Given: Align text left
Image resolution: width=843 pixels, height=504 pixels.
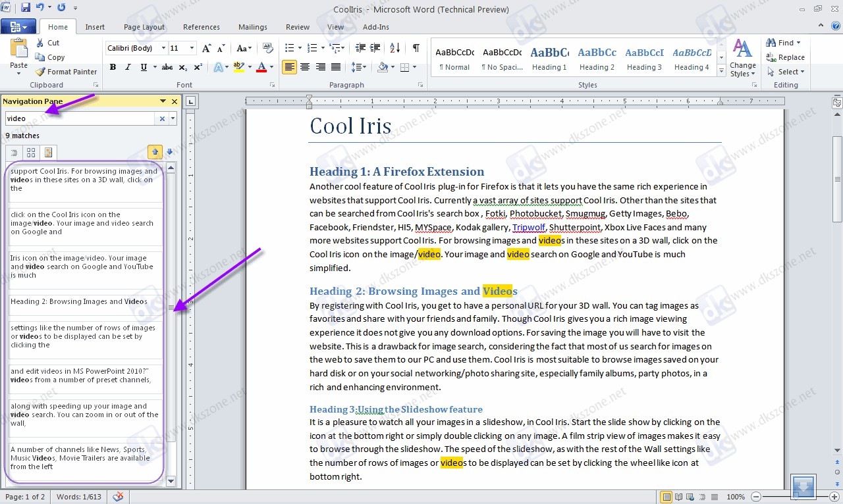Looking at the screenshot, I should tap(289, 67).
